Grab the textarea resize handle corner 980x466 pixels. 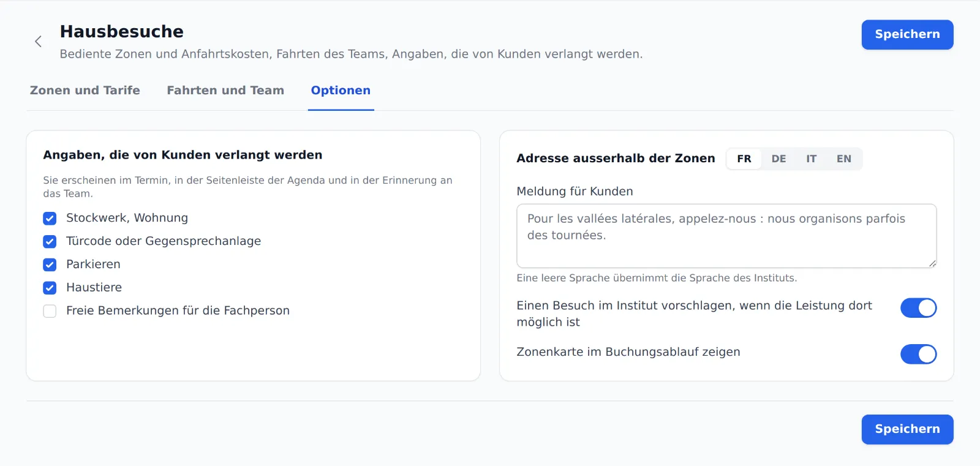coord(932,263)
